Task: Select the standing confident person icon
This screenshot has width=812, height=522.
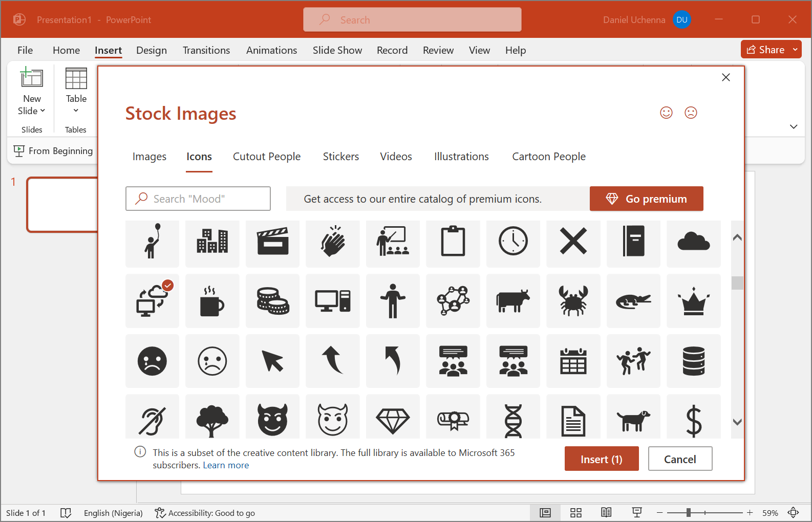Action: (x=393, y=301)
